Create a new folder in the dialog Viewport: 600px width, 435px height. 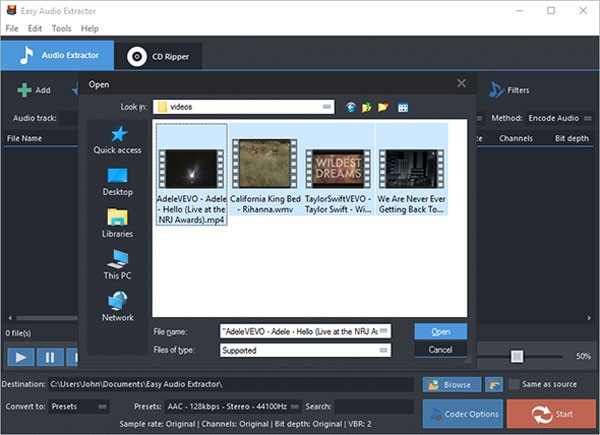383,107
